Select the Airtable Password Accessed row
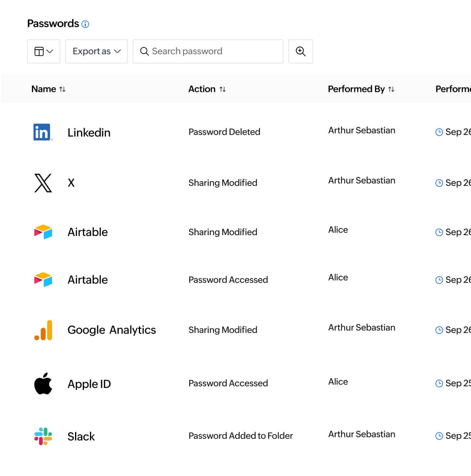The width and height of the screenshot is (471, 476). click(228, 280)
